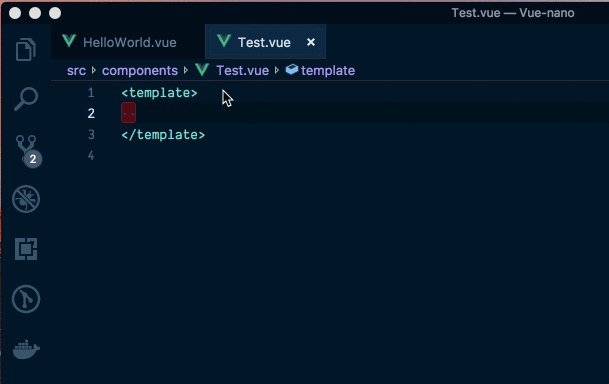Click line number 2 in the gutter

pos(91,113)
